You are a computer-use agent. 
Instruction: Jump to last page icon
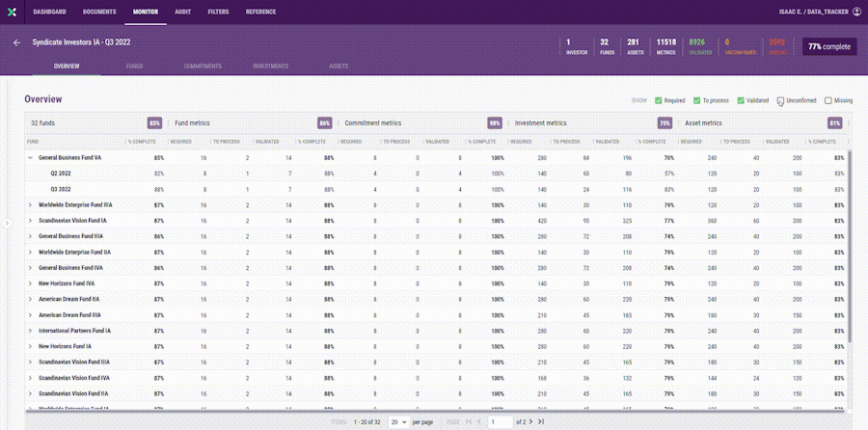click(x=541, y=421)
